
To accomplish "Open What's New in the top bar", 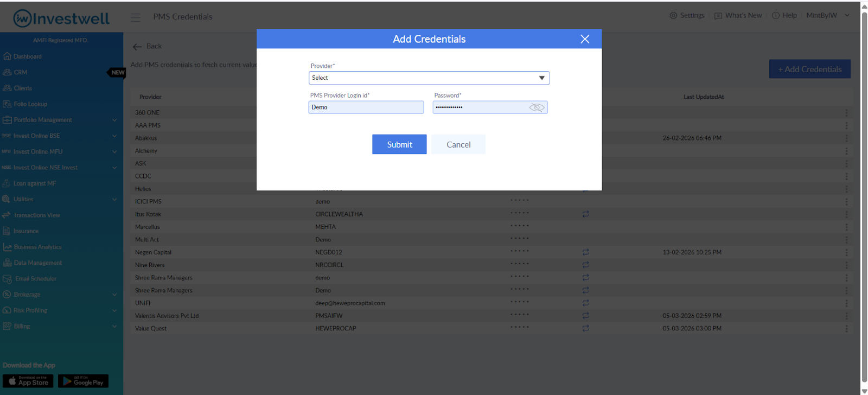I will 738,16.
